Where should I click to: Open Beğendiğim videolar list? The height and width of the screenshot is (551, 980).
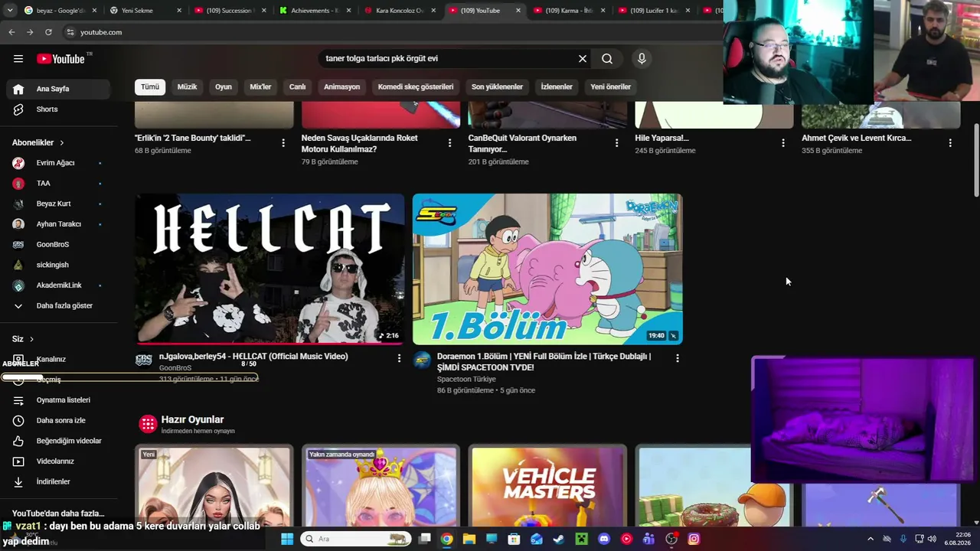tap(58, 441)
